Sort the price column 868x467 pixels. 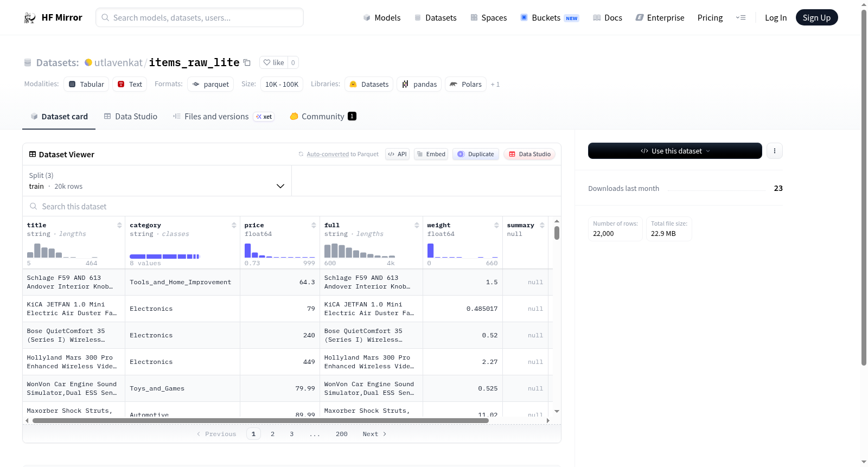(314, 225)
